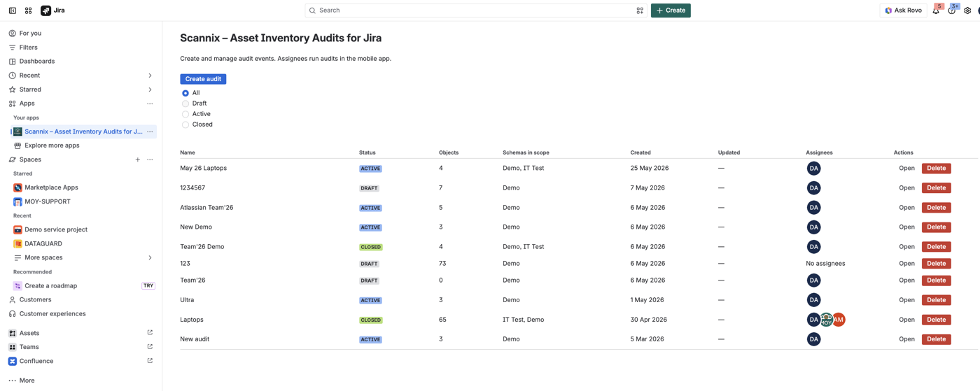Open the Atlassian Team'26 audit
This screenshot has width=980, height=391.
pyautogui.click(x=906, y=208)
